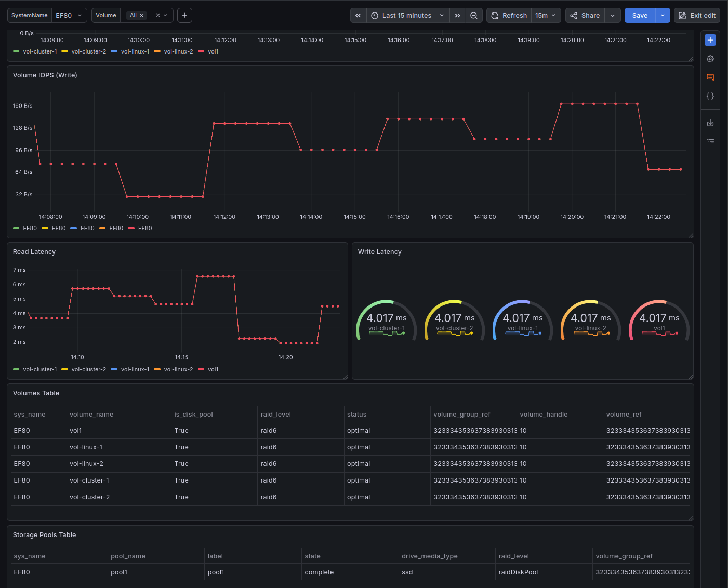Click Exit edit

(x=697, y=16)
